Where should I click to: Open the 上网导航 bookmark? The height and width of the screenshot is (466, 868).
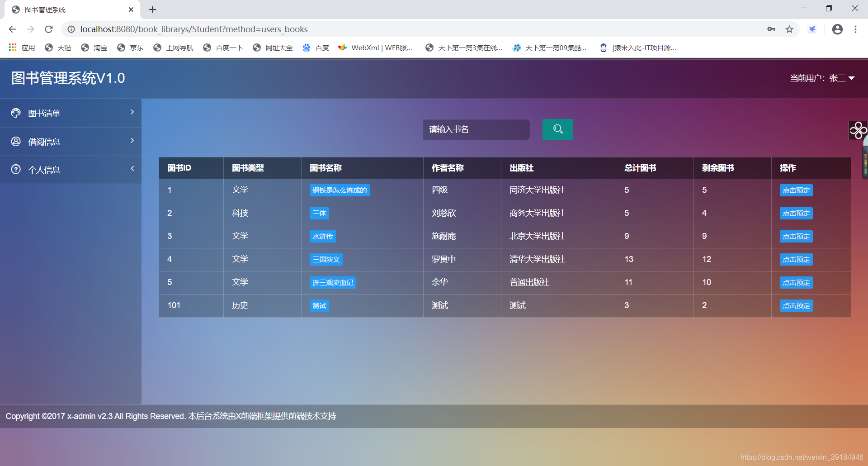[x=173, y=48]
